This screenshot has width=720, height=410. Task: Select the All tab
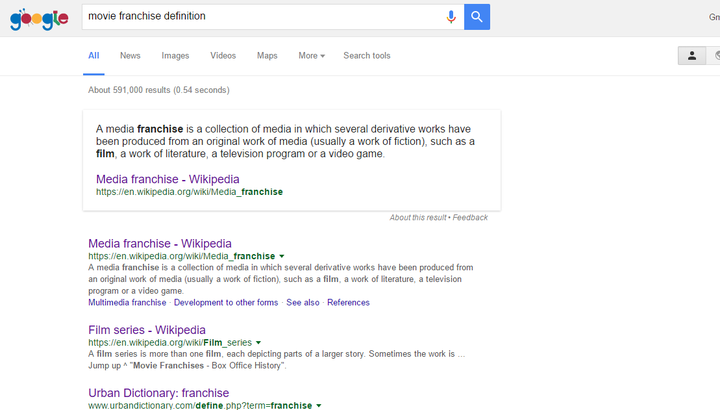point(94,56)
